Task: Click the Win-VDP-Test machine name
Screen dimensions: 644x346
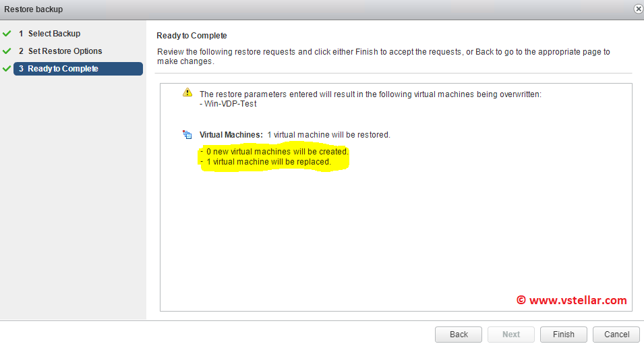Action: point(230,104)
